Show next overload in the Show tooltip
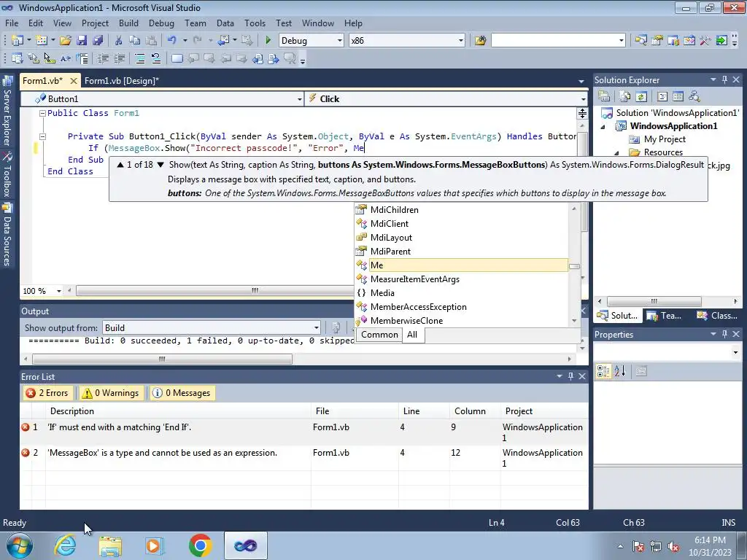Viewport: 747px width, 560px height. [160, 165]
